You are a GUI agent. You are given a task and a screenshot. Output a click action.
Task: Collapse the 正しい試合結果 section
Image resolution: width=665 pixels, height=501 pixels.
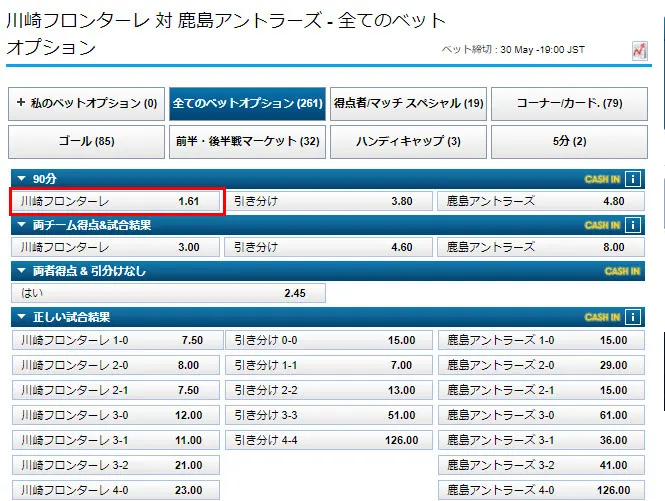point(21,317)
